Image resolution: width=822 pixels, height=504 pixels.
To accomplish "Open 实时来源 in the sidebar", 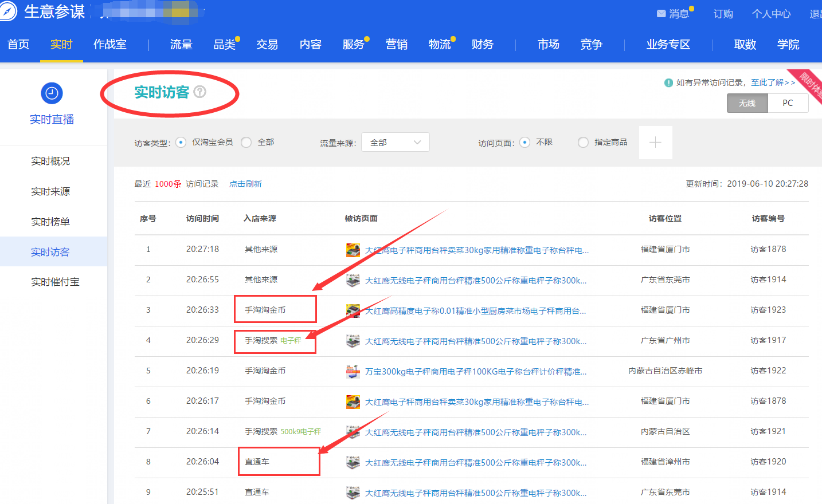I will [50, 191].
